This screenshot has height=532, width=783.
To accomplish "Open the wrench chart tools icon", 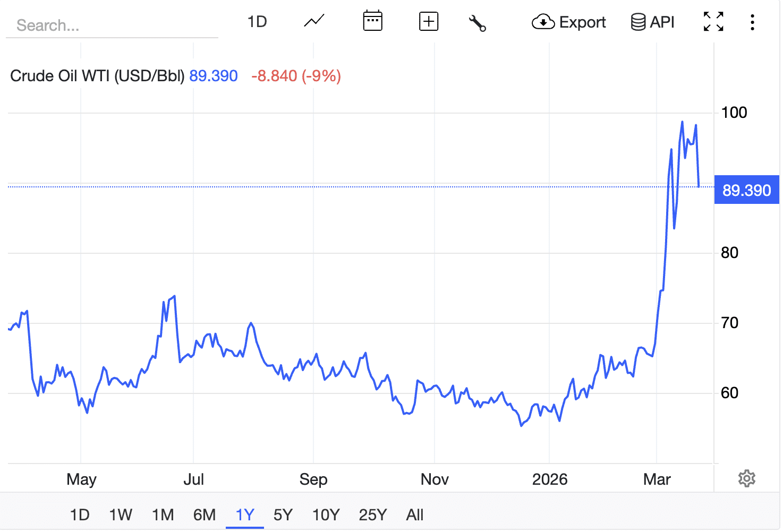I will point(477,22).
